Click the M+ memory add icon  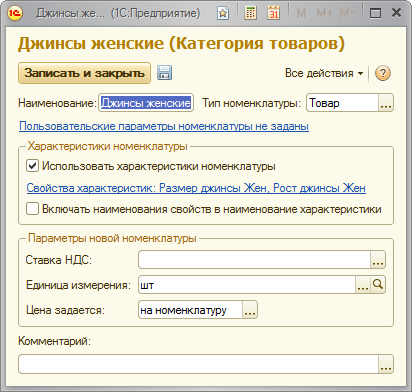[324, 13]
